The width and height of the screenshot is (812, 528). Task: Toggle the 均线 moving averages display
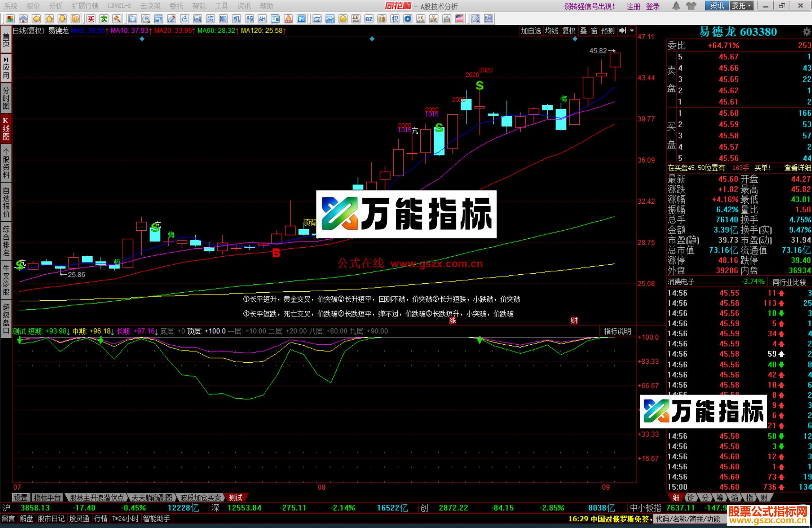[551, 31]
